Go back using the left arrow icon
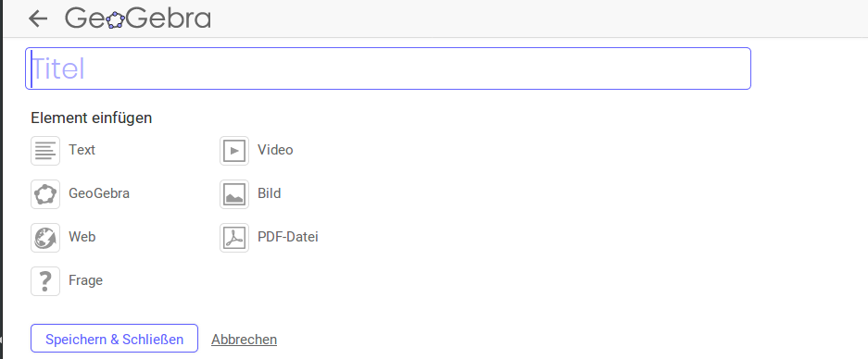The height and width of the screenshot is (359, 868). [x=38, y=19]
